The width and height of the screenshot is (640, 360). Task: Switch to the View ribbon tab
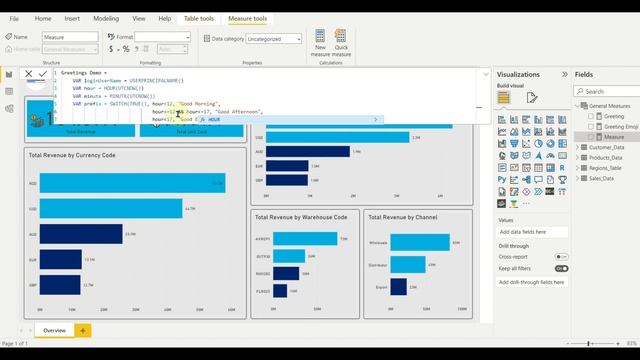(139, 19)
